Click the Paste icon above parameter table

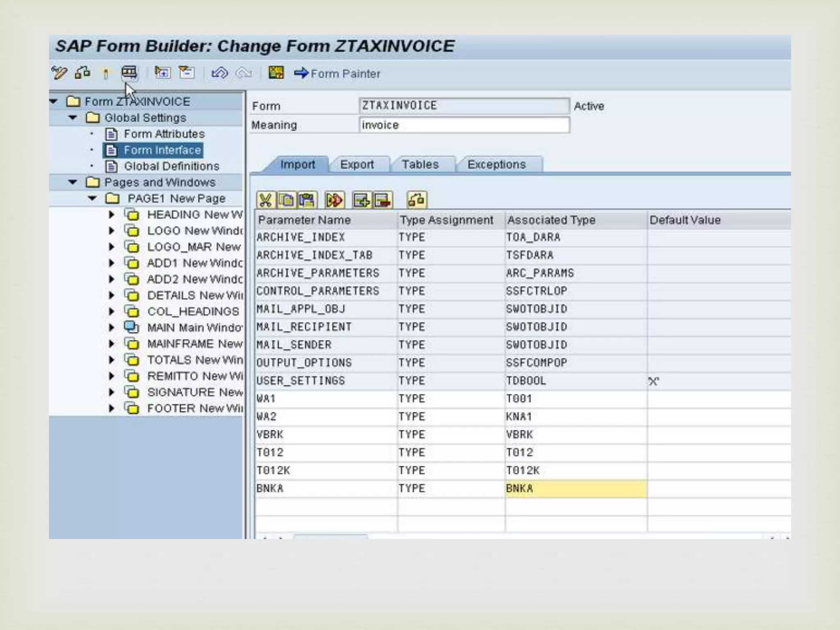(x=307, y=201)
